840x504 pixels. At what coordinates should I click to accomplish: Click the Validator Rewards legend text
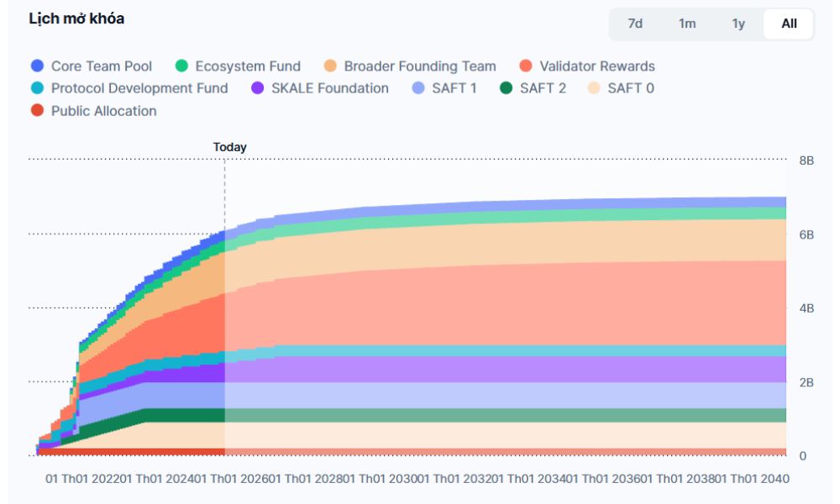597,66
